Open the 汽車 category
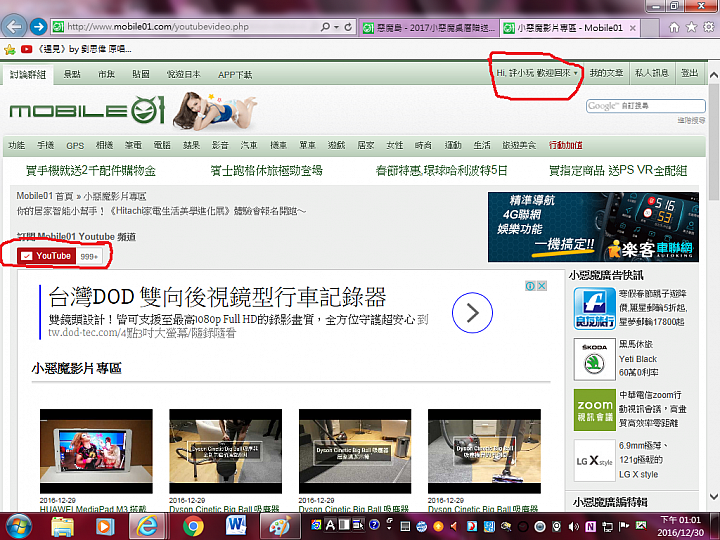Image resolution: width=720 pixels, height=540 pixels. tap(249, 145)
